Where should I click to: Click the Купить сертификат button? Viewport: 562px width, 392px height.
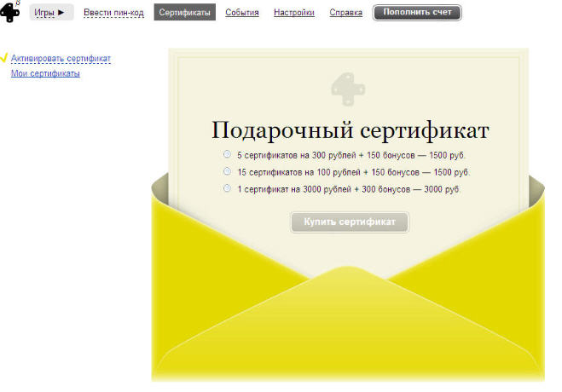(x=350, y=222)
